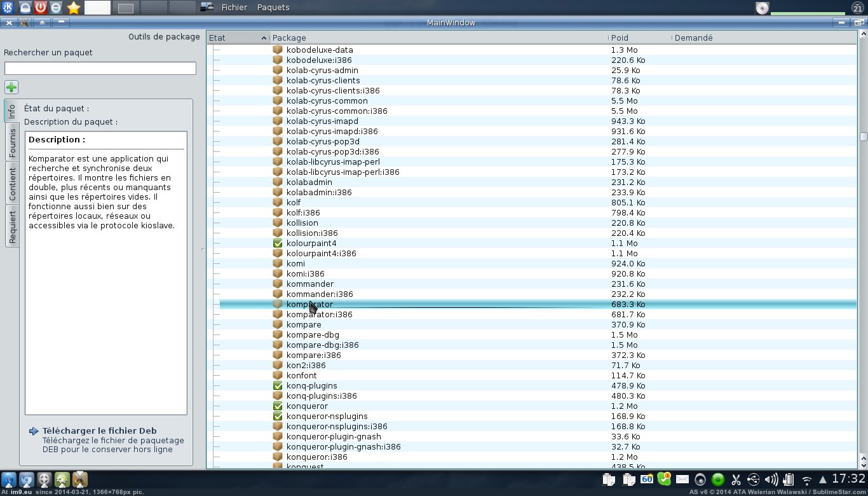Open the KDE application launcher
The height and width of the screenshot is (496, 868).
9,8
